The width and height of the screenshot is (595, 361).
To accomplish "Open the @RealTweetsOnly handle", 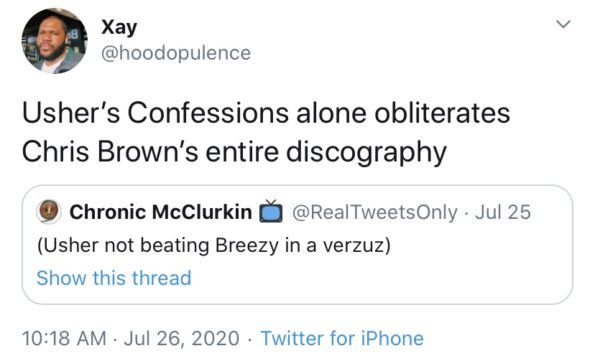I will [375, 212].
